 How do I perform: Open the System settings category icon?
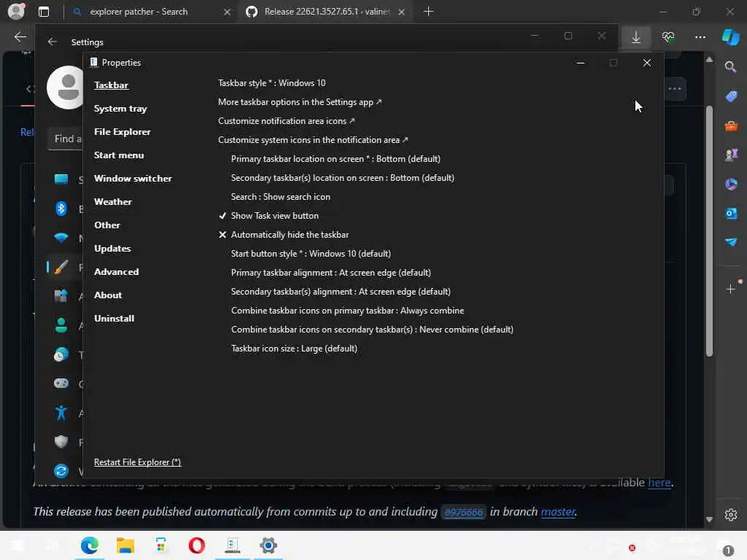pos(61,179)
